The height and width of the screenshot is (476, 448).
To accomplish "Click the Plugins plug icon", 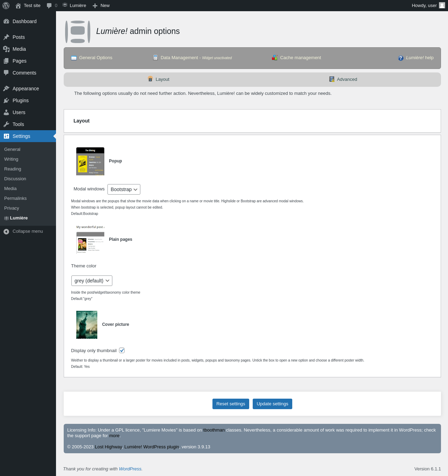I will pyautogui.click(x=6, y=100).
